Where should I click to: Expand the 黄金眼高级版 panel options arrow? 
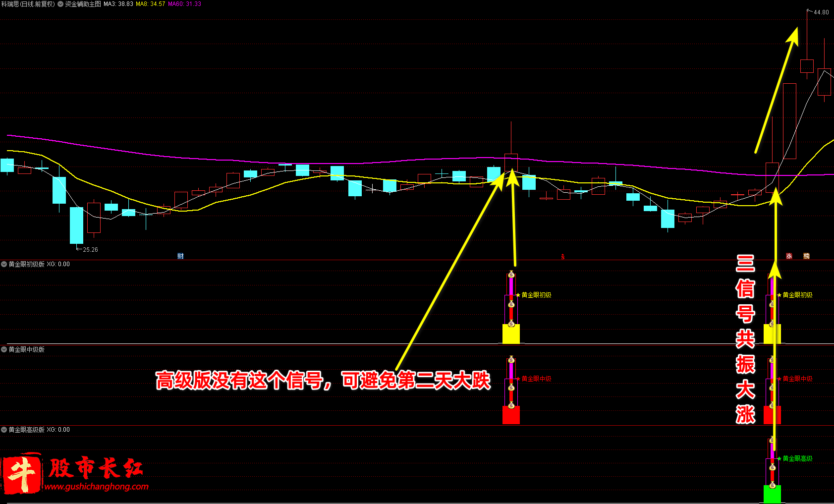point(4,430)
